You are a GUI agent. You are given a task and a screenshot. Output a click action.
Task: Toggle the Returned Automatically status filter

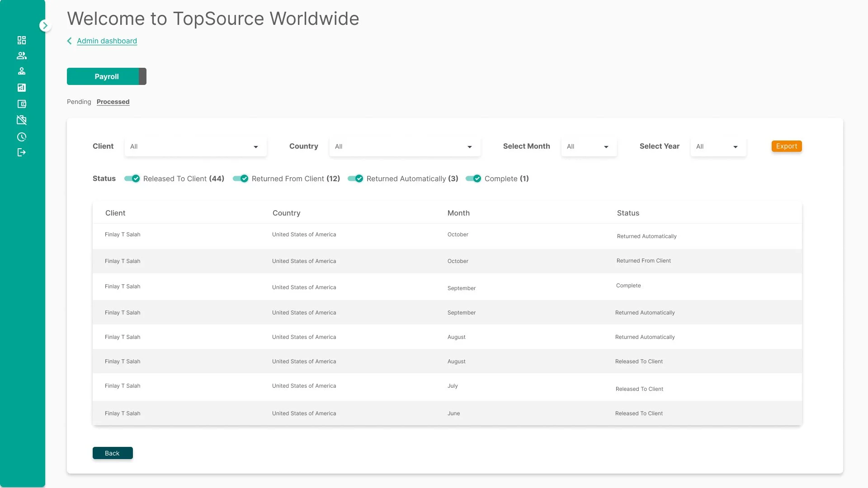355,178
